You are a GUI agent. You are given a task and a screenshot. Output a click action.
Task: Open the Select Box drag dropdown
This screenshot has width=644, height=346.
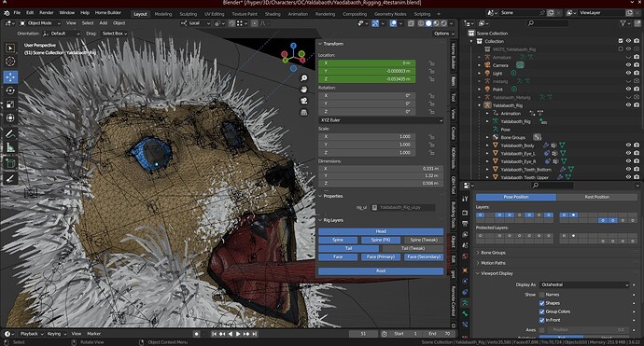click(114, 34)
